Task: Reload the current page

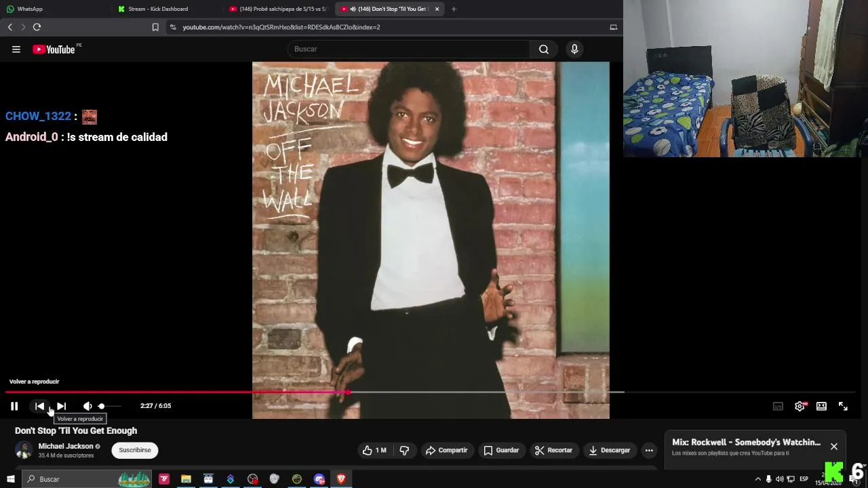Action: coord(37,27)
